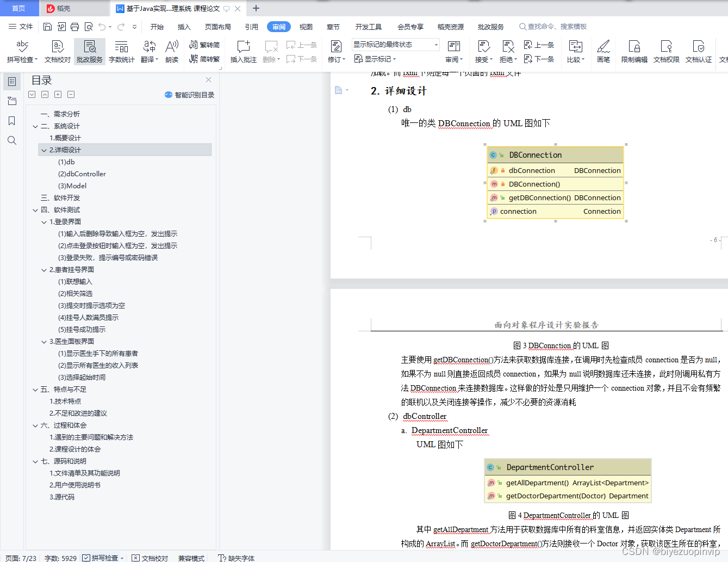Switch to the 开始 ribbon tab

point(157,27)
